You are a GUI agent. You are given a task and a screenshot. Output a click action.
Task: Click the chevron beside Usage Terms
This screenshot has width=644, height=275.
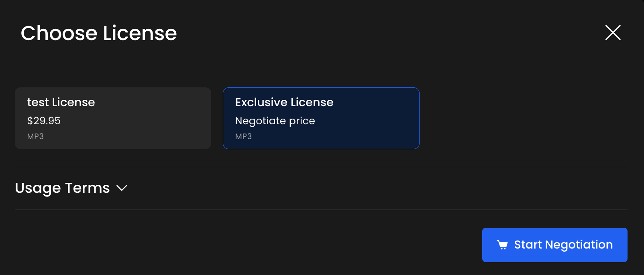[122, 188]
